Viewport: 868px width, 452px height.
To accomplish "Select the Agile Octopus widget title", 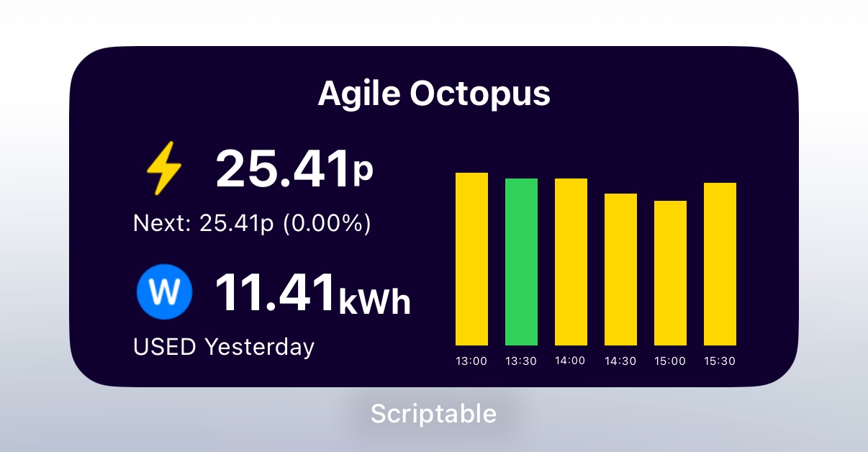I will click(434, 94).
